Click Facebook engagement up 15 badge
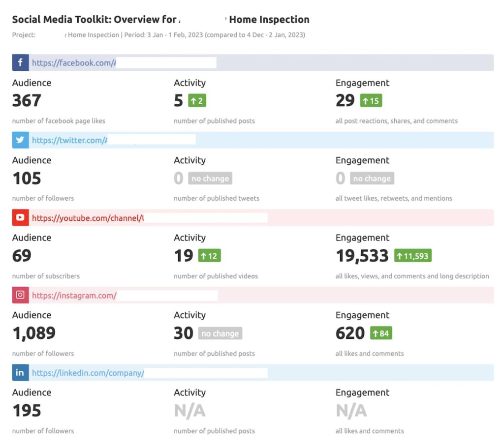 tap(371, 100)
